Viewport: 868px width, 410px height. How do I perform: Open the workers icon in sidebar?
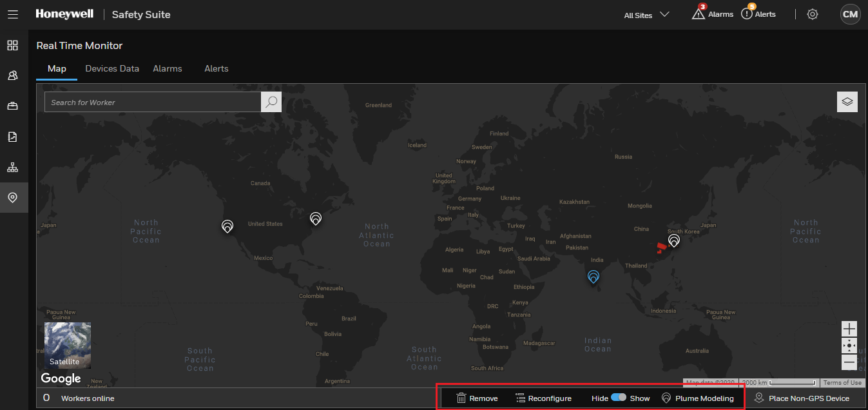tap(13, 75)
